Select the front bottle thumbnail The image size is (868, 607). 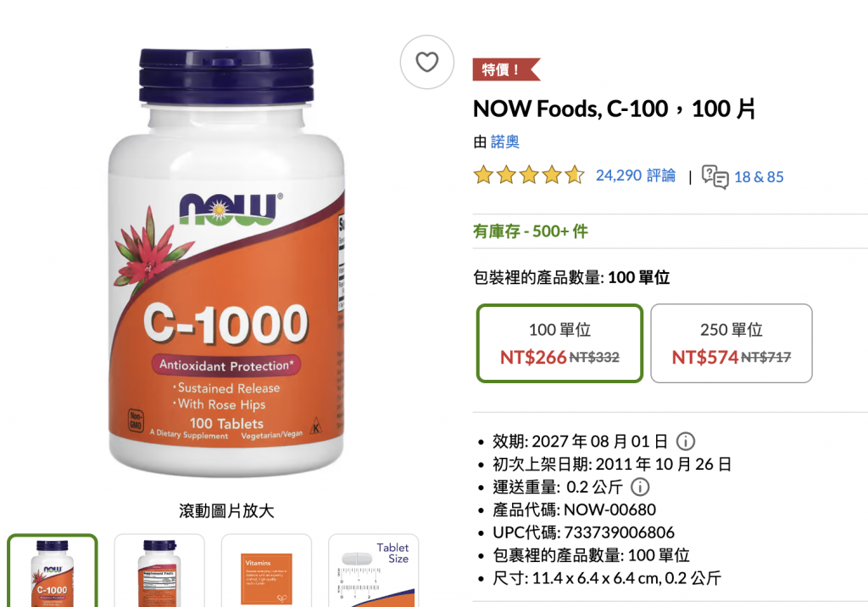(x=53, y=571)
